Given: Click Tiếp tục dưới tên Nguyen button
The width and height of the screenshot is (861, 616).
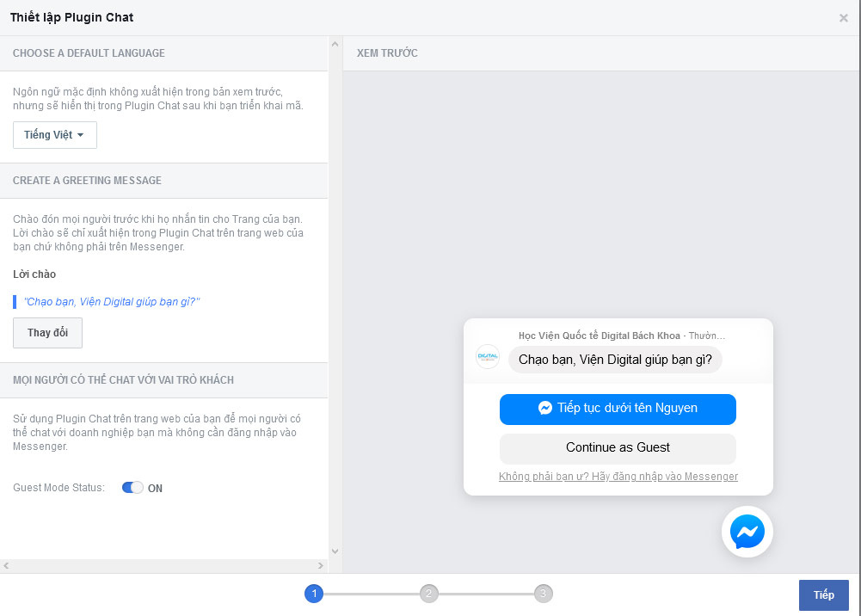Looking at the screenshot, I should tap(618, 409).
